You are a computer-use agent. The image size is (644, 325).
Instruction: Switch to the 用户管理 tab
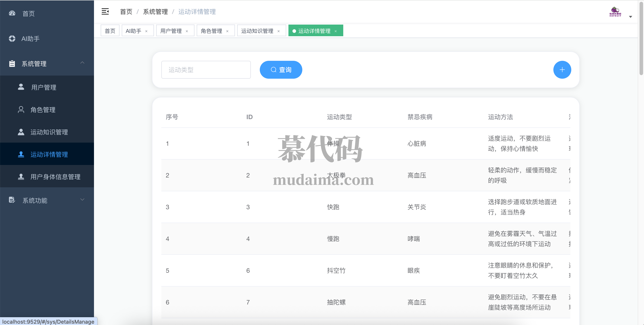coord(171,31)
